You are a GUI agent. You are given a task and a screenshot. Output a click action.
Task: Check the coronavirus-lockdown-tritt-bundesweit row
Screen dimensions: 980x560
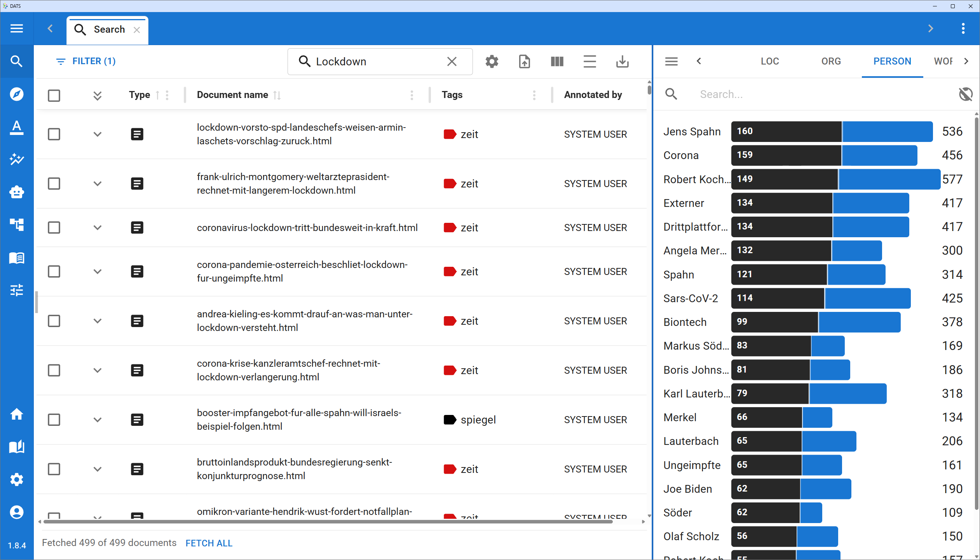point(54,227)
